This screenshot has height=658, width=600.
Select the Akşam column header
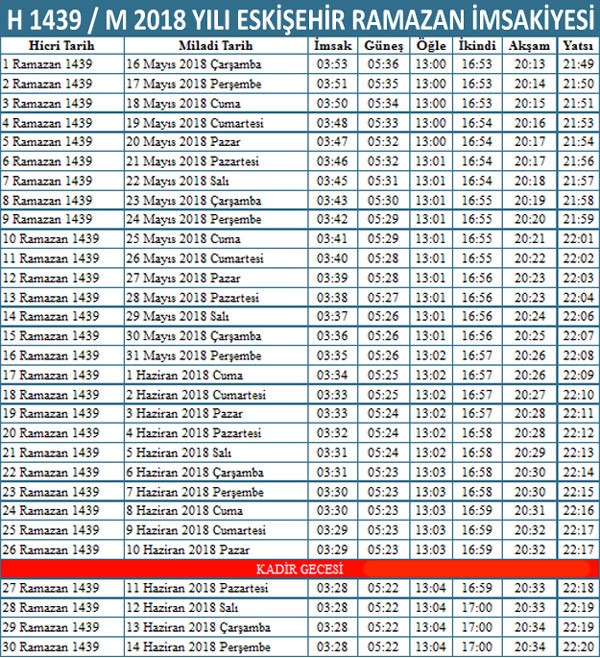click(529, 46)
